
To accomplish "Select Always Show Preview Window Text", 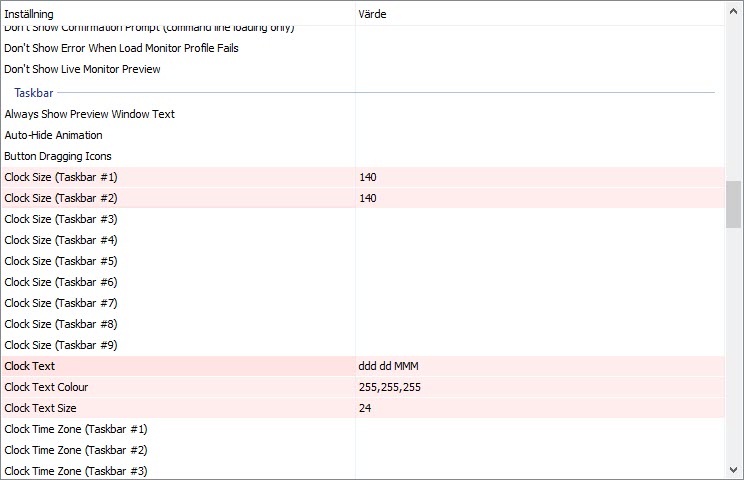I will click(89, 114).
